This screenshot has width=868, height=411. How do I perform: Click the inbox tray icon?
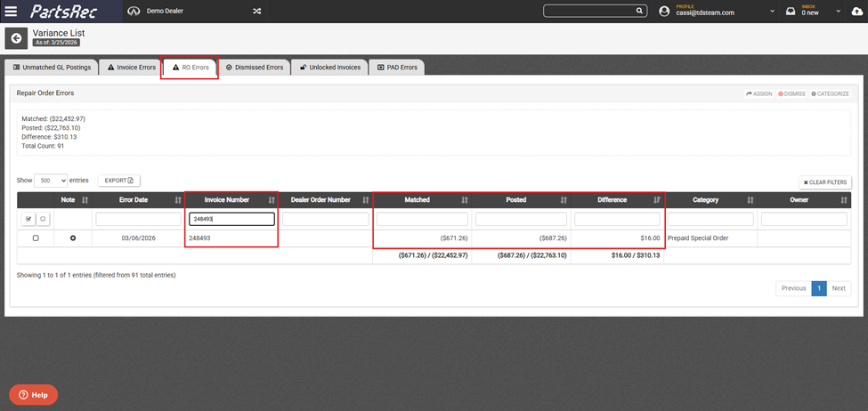click(791, 11)
